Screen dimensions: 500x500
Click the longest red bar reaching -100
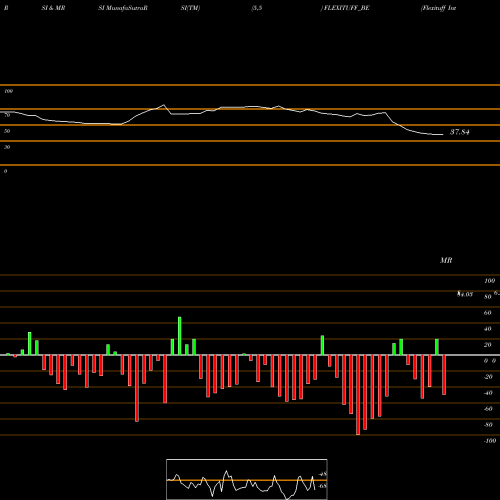pyautogui.click(x=358, y=395)
